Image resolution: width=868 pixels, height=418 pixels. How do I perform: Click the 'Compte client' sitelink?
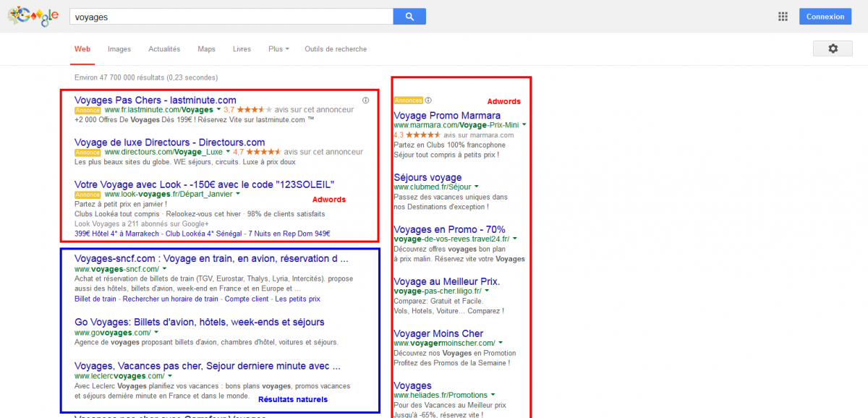tap(247, 299)
